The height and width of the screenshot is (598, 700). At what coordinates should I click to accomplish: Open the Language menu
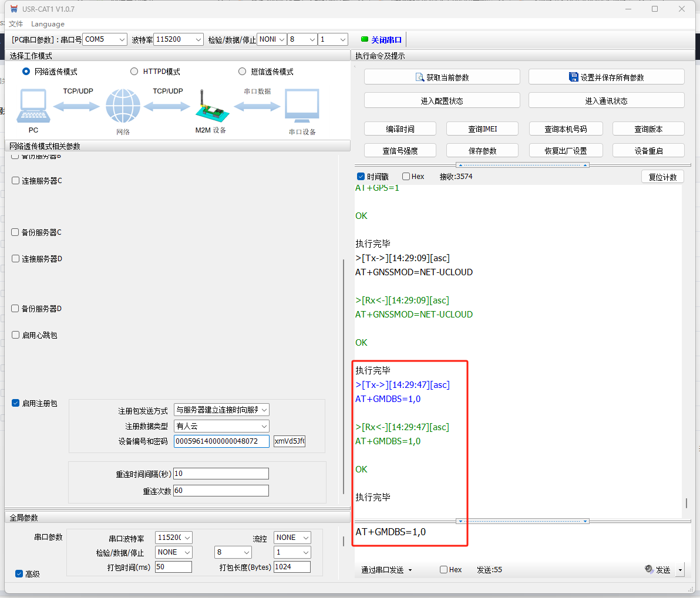tap(48, 24)
